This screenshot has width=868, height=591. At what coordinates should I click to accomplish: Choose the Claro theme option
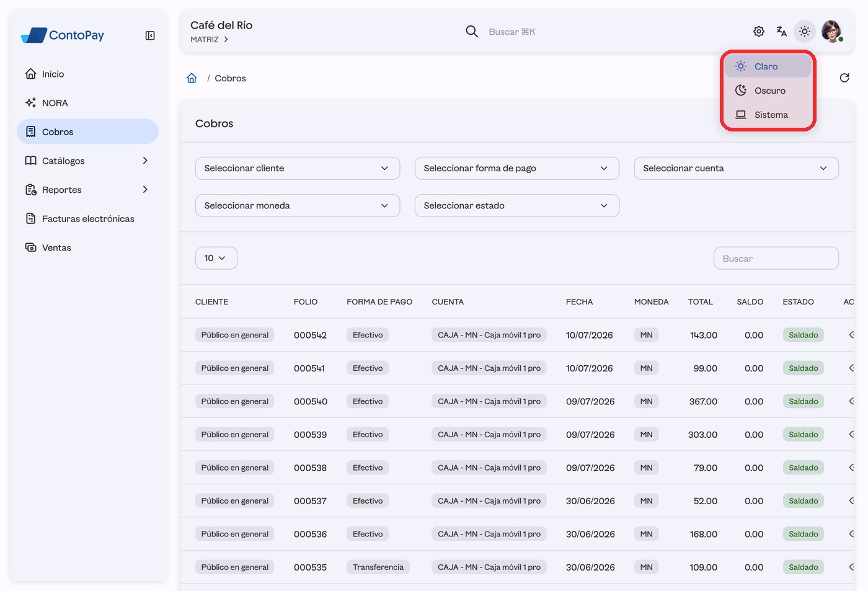click(768, 66)
